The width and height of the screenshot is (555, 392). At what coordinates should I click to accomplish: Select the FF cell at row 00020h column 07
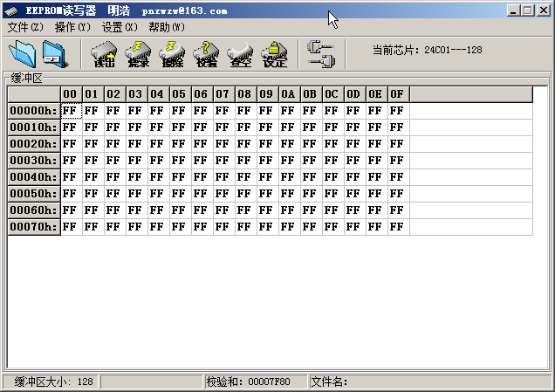224,144
